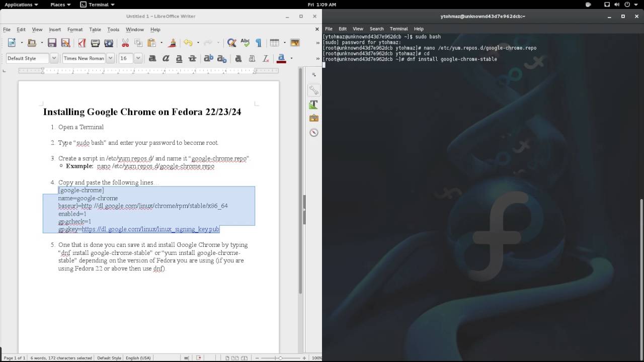This screenshot has width=644, height=362.
Task: Select single-page view in status bar
Action: (x=227, y=358)
